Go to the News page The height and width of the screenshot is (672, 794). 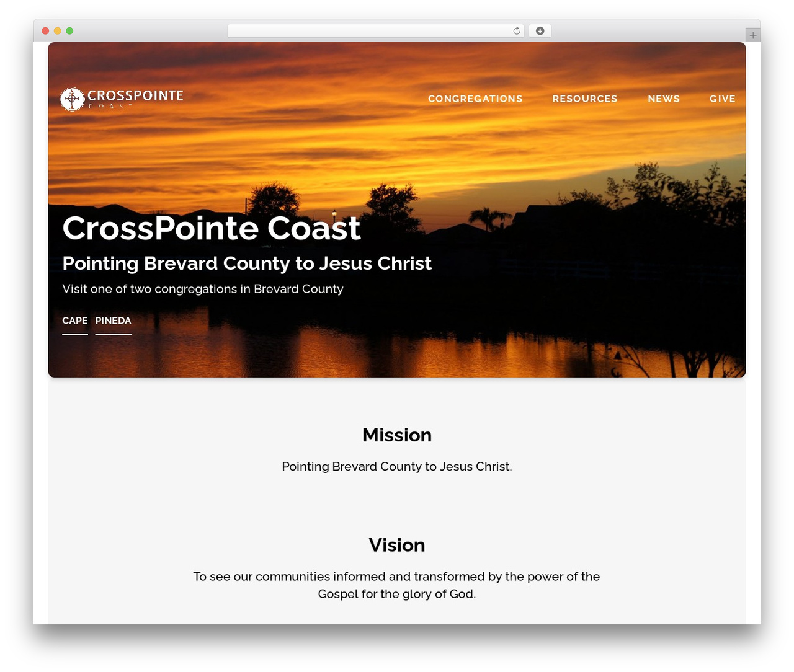664,99
